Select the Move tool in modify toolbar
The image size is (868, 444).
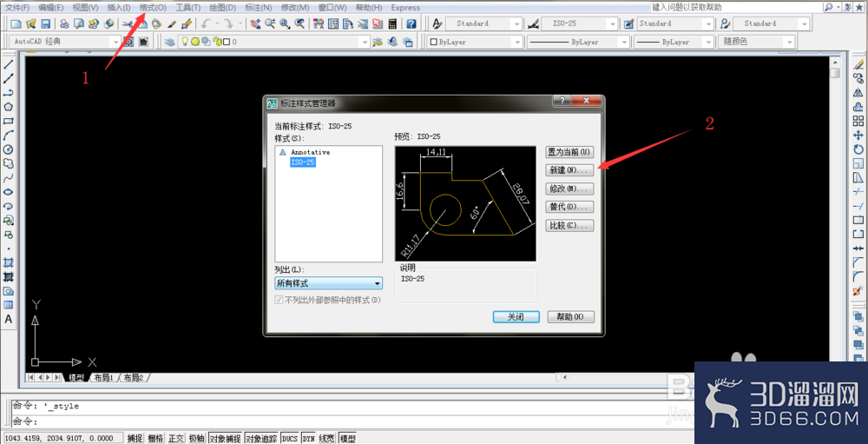point(858,136)
